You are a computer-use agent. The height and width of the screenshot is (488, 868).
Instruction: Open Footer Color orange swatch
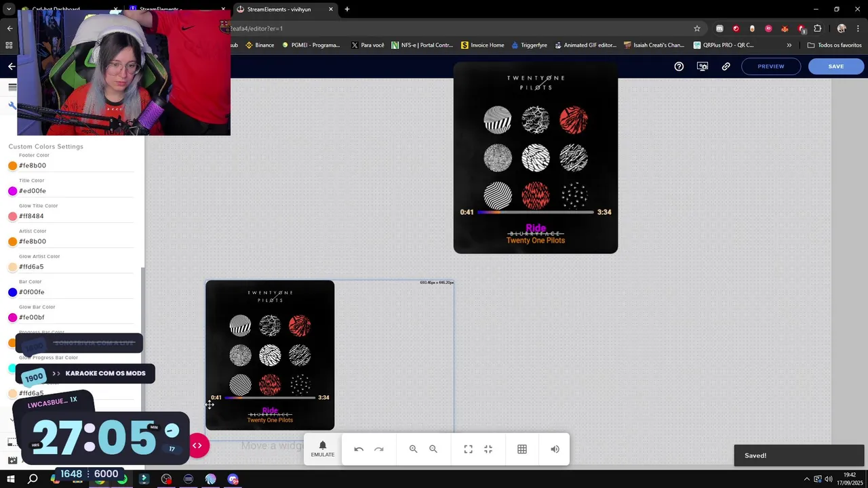(12, 165)
